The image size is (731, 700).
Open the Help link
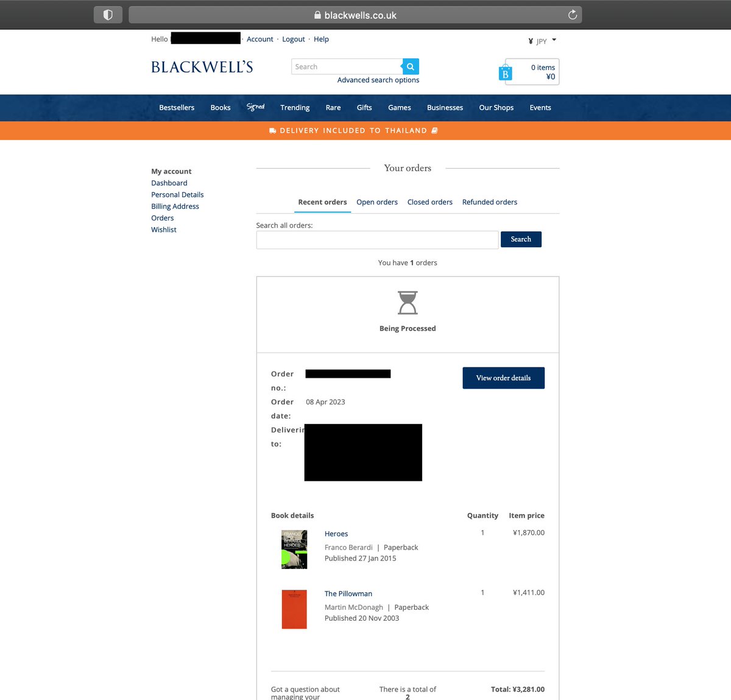coord(321,39)
